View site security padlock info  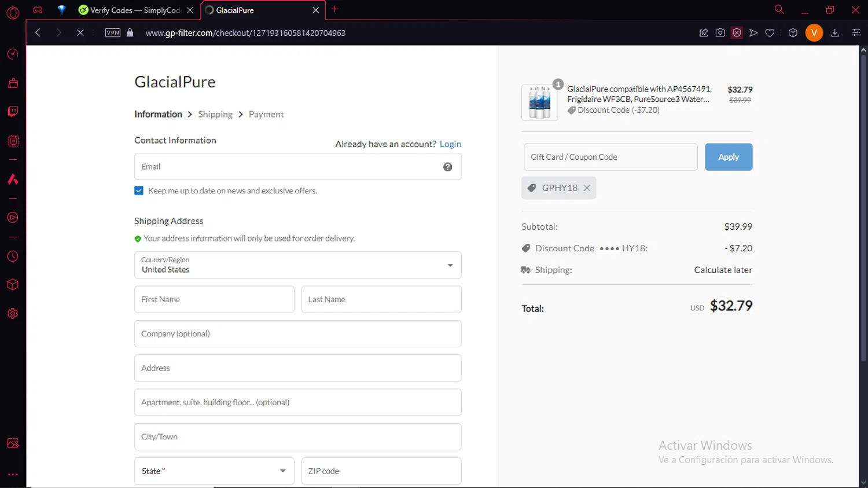pos(130,32)
